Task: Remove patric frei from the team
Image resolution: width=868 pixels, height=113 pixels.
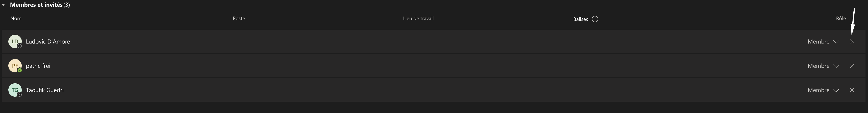Action: pyautogui.click(x=852, y=66)
